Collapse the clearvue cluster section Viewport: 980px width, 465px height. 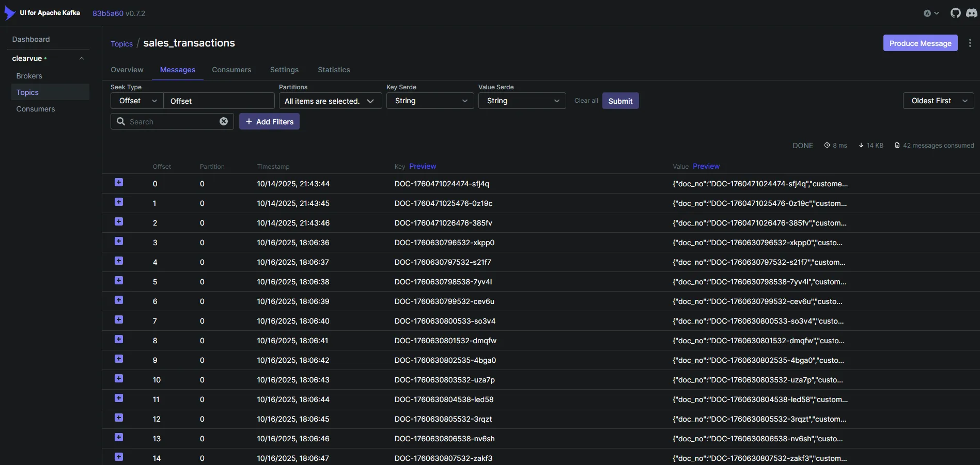[x=82, y=58]
